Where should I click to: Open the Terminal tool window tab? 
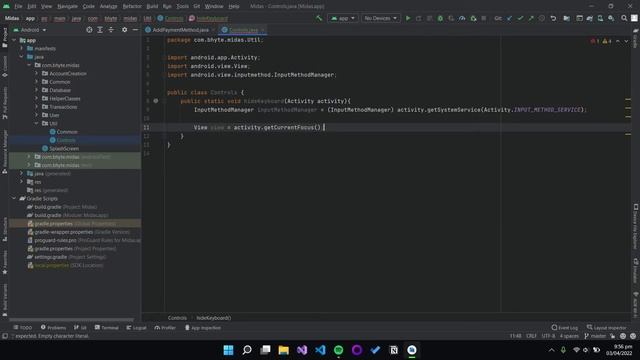(107, 327)
